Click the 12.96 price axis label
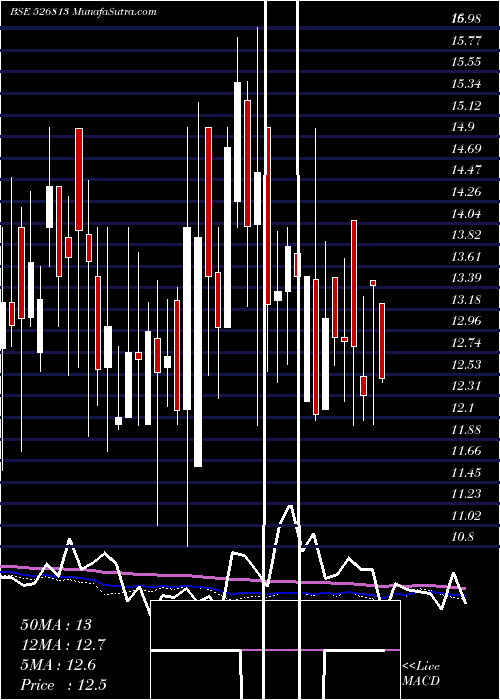Image resolution: width=500 pixels, height=700 pixels. click(467, 321)
